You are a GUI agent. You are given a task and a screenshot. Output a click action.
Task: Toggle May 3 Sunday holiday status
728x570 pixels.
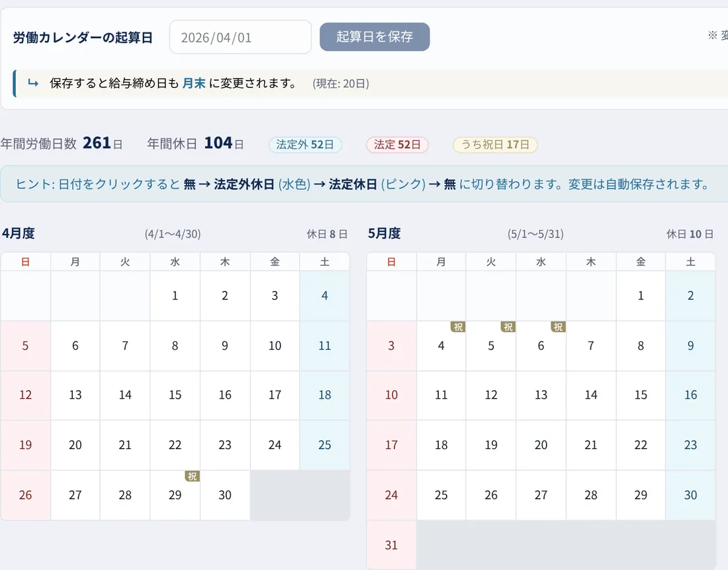[x=391, y=346]
